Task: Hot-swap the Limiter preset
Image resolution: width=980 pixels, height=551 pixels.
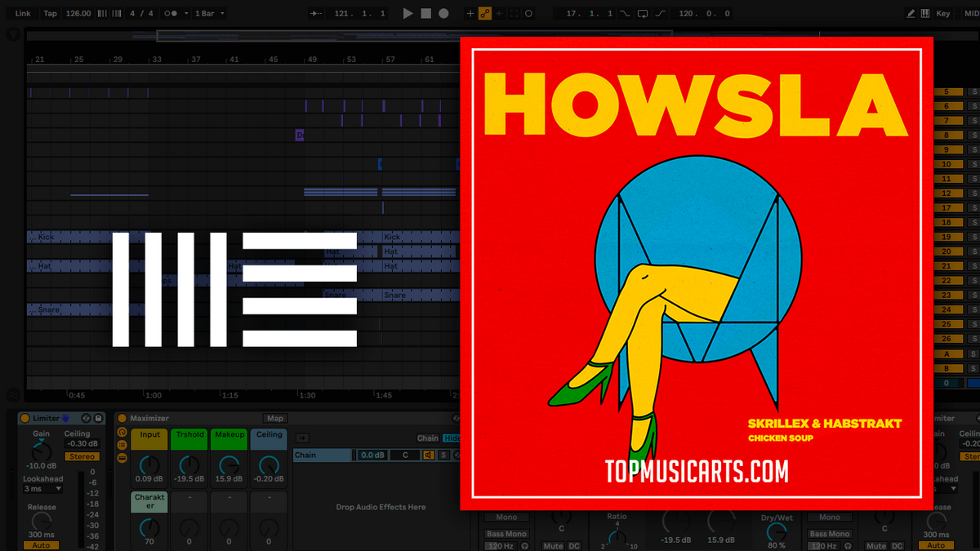Action: (x=87, y=418)
